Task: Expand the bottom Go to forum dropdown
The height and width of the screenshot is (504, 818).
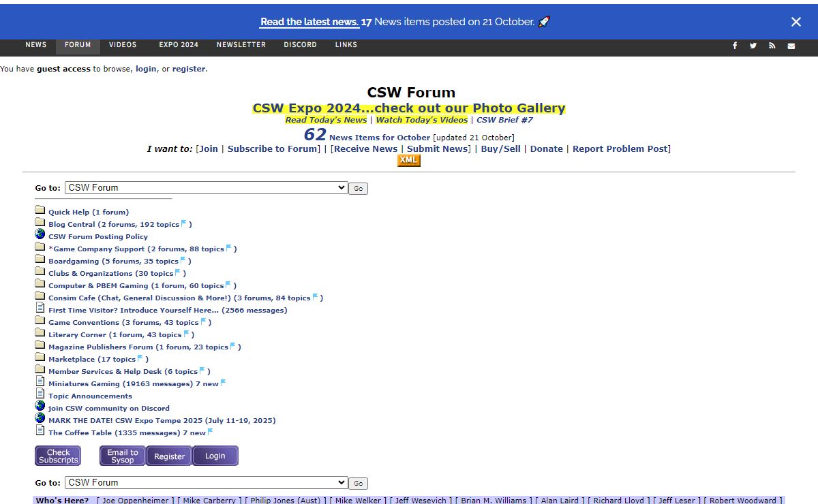Action: tap(206, 483)
